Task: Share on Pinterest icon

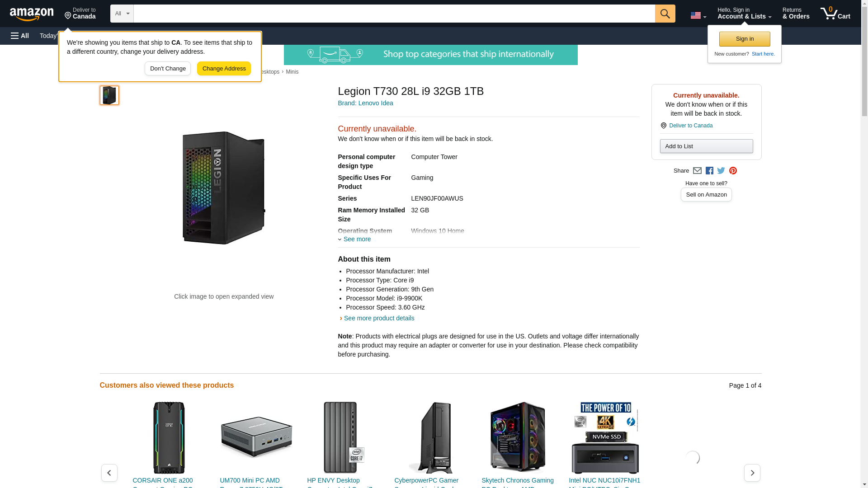Action: click(x=733, y=171)
